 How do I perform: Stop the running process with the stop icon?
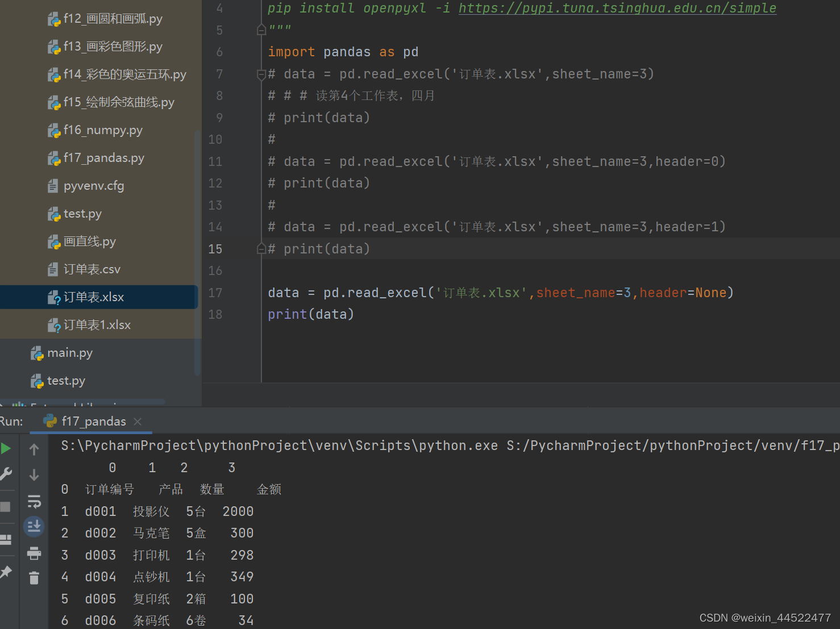(x=6, y=507)
